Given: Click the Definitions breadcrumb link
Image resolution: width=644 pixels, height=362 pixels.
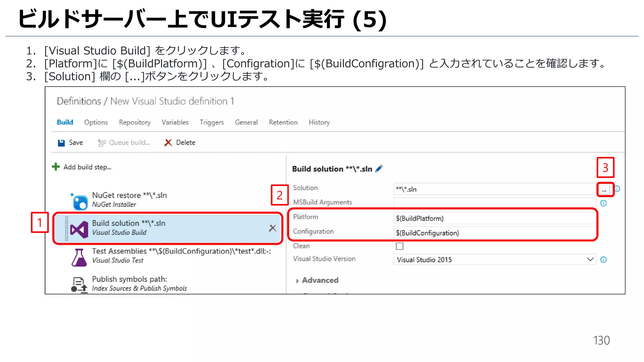Looking at the screenshot, I should point(79,101).
